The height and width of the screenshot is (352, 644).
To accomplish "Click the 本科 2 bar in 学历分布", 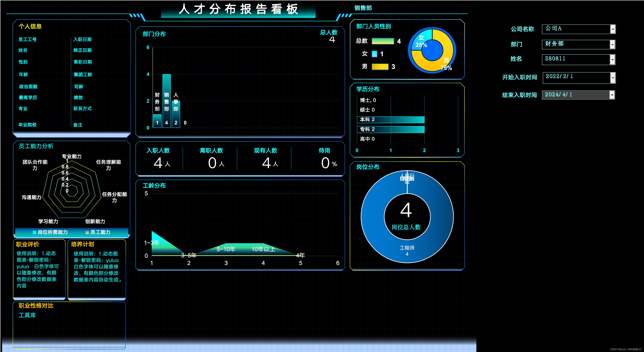I will [391, 120].
